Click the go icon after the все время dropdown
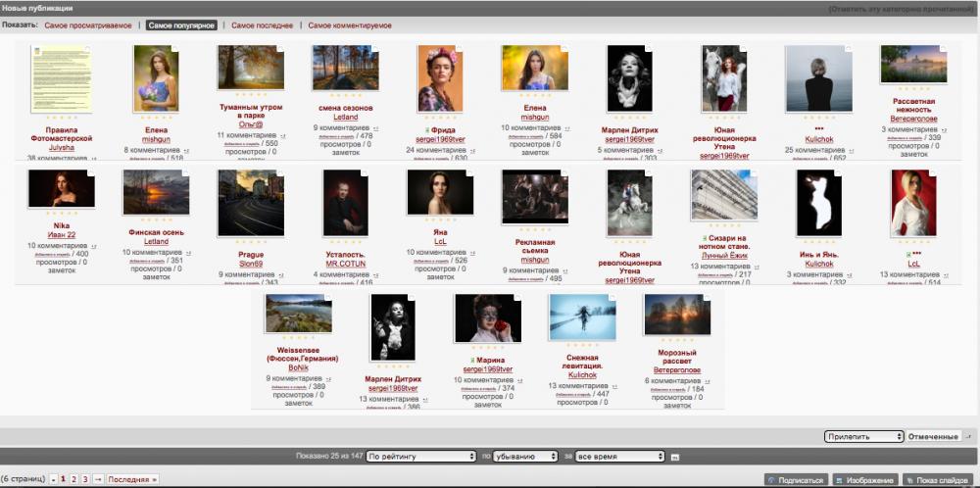The width and height of the screenshot is (980, 488). [675, 458]
